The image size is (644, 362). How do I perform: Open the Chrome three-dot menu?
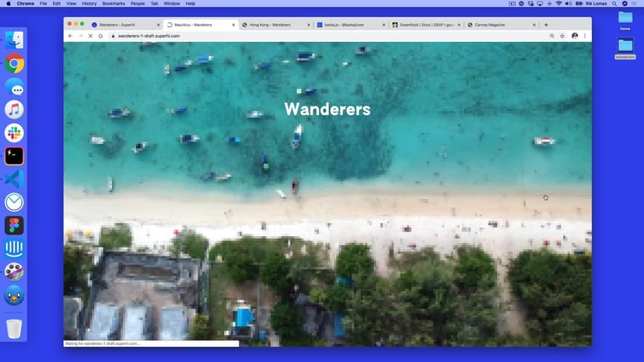click(x=585, y=36)
